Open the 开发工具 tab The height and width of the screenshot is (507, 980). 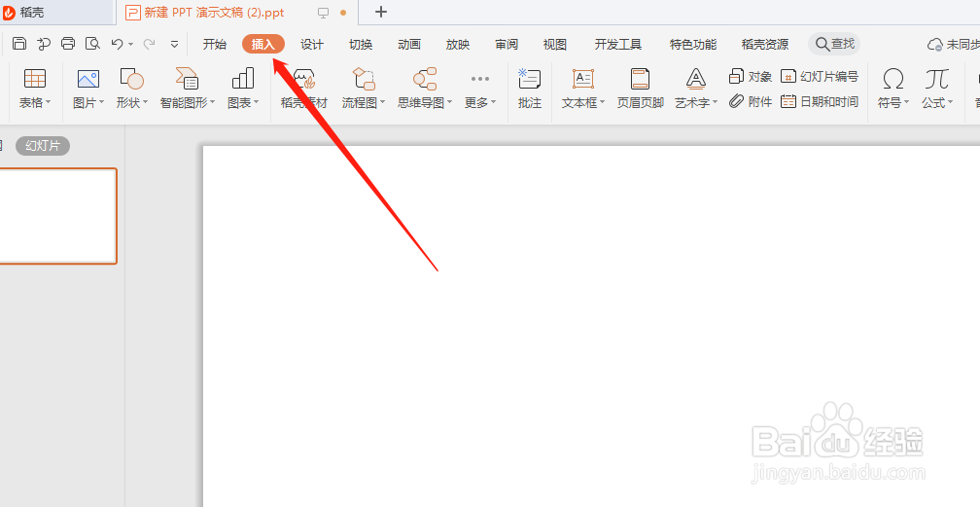[x=618, y=45]
